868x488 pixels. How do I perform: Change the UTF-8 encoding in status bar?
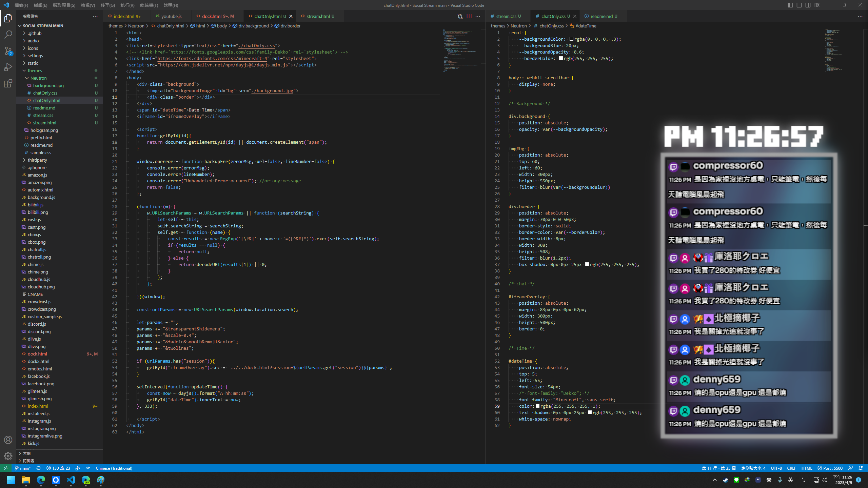coord(776,468)
